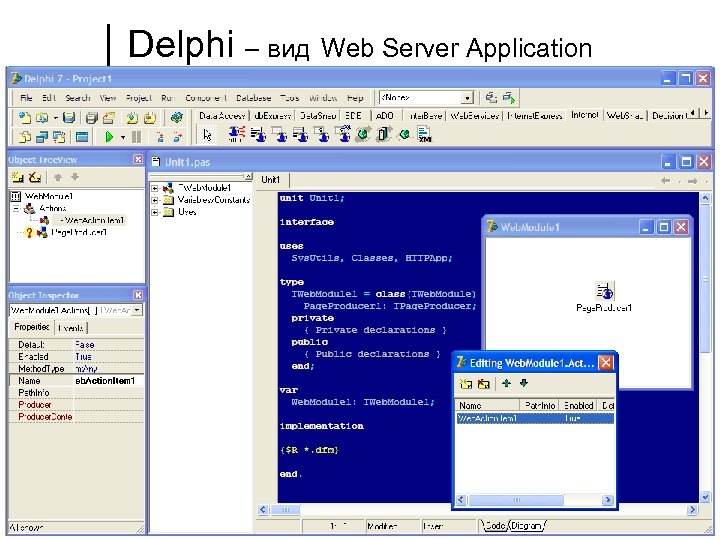Click the Trace Into debug icon
This screenshot has height=540, width=720.
(160, 136)
